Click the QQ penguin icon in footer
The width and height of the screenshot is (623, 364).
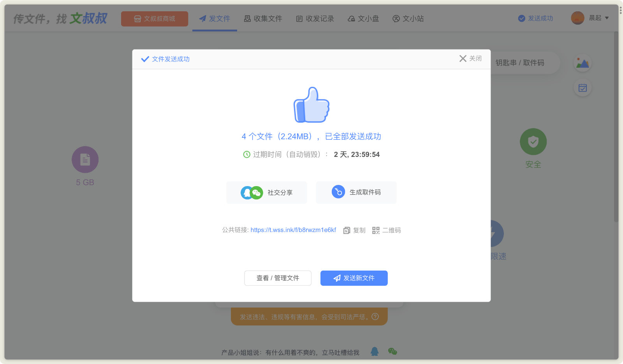tap(375, 352)
